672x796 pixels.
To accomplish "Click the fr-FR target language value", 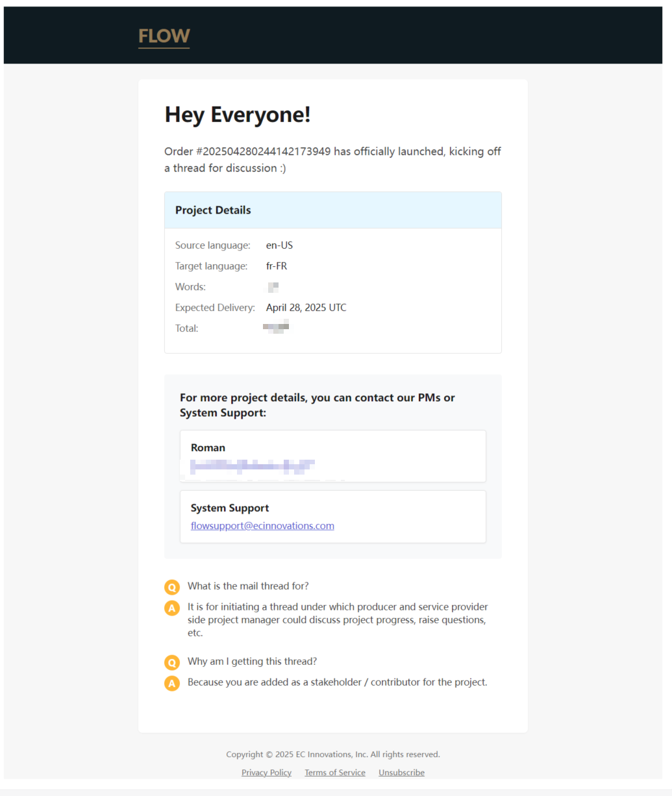I will point(277,266).
